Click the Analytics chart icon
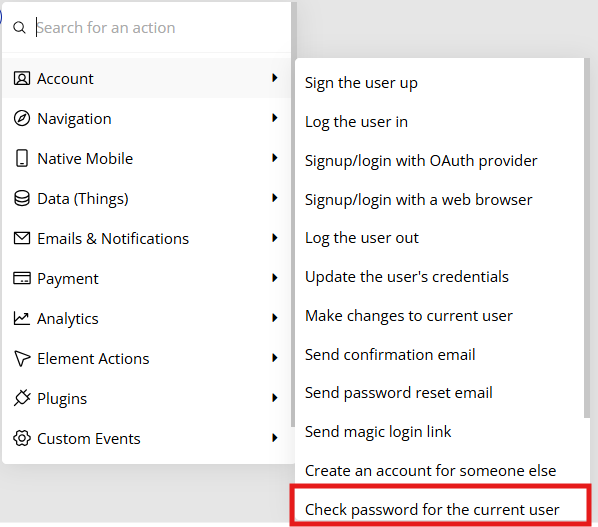The image size is (598, 527). pyautogui.click(x=22, y=318)
